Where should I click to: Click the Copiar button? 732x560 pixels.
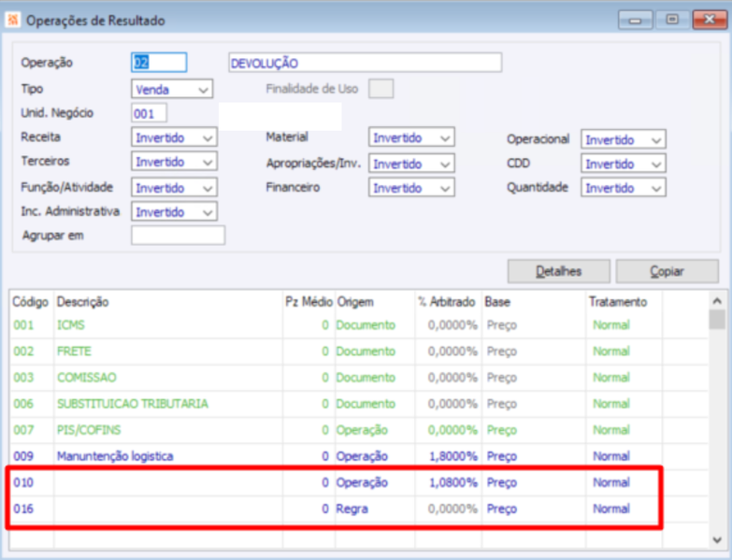point(667,271)
